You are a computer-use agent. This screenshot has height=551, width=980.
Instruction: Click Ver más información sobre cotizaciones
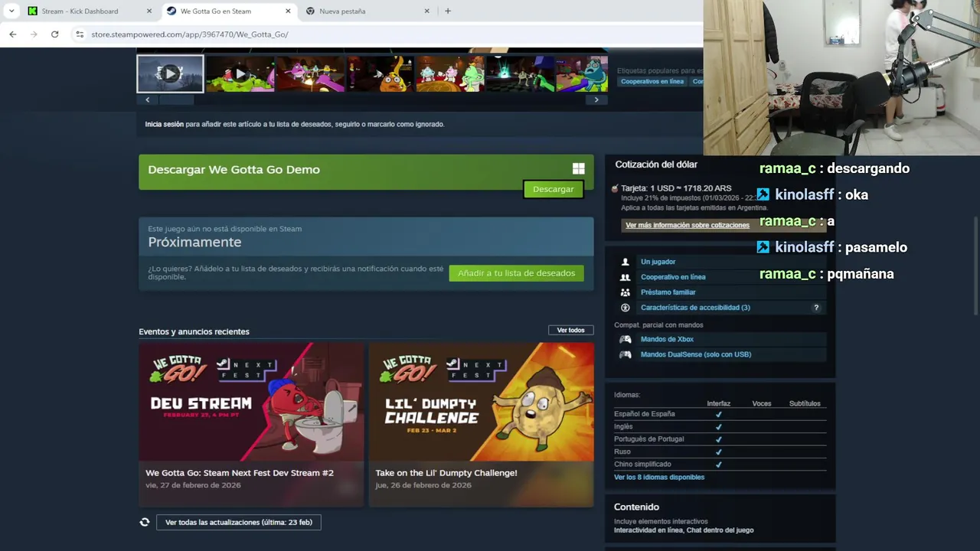[688, 225]
